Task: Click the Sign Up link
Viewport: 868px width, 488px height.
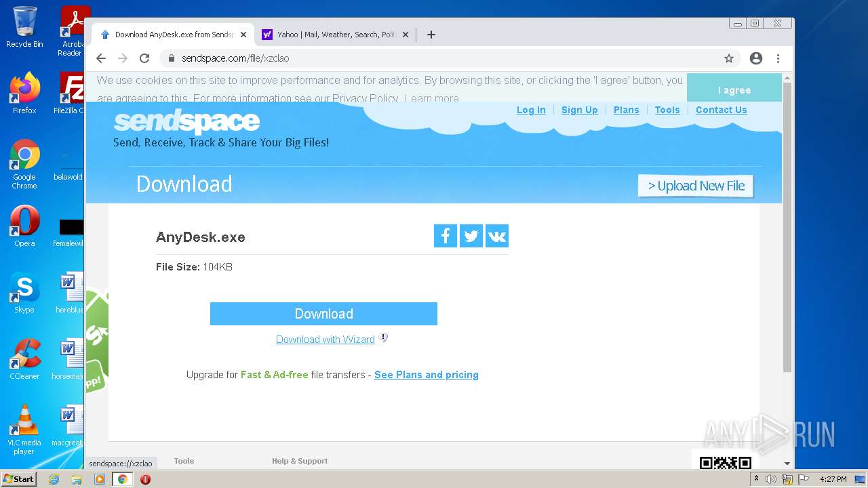Action: point(580,110)
